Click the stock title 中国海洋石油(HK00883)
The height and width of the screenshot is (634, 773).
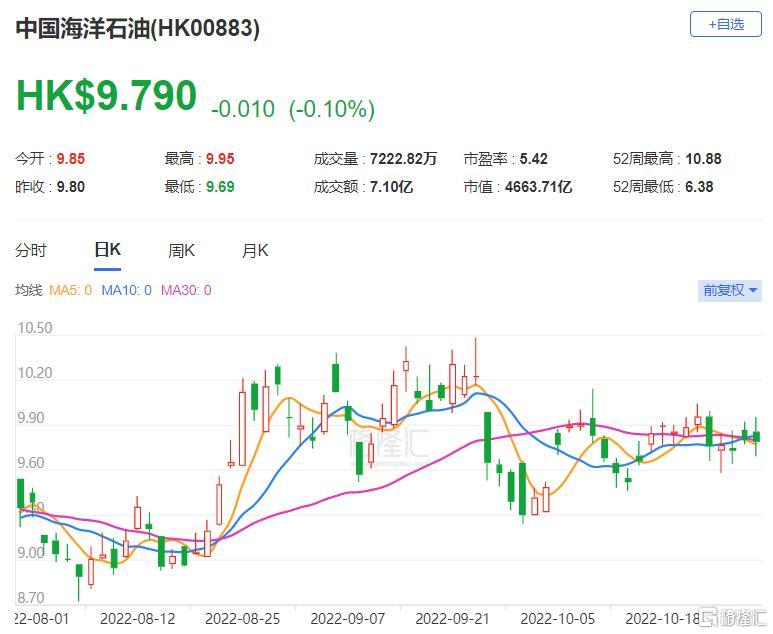click(138, 28)
